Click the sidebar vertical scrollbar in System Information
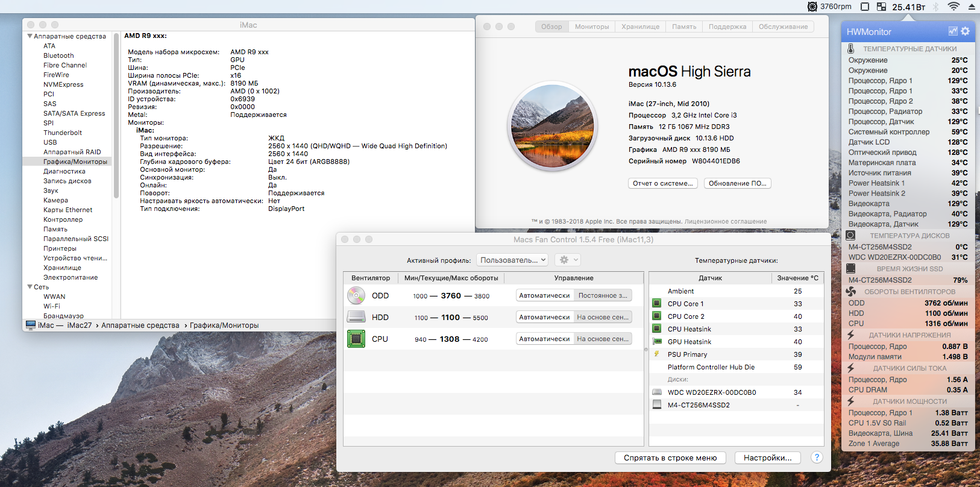Screen dimensions: 980x487 click(116, 115)
